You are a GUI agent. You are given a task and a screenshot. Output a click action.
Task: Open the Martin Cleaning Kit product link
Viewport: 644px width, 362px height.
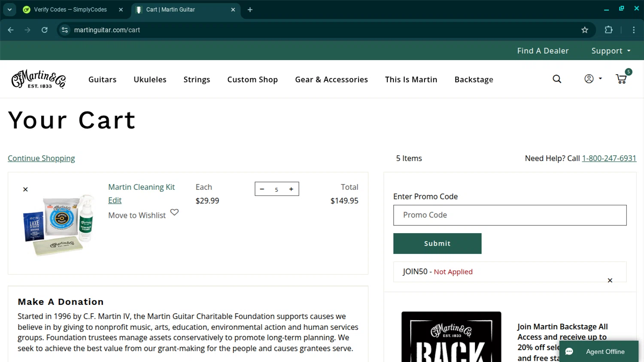141,187
